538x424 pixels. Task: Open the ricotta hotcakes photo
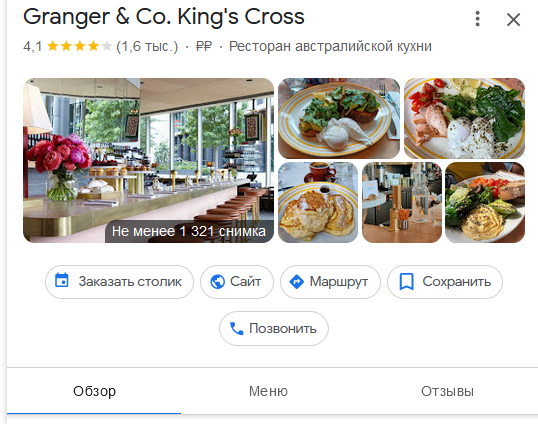point(318,202)
